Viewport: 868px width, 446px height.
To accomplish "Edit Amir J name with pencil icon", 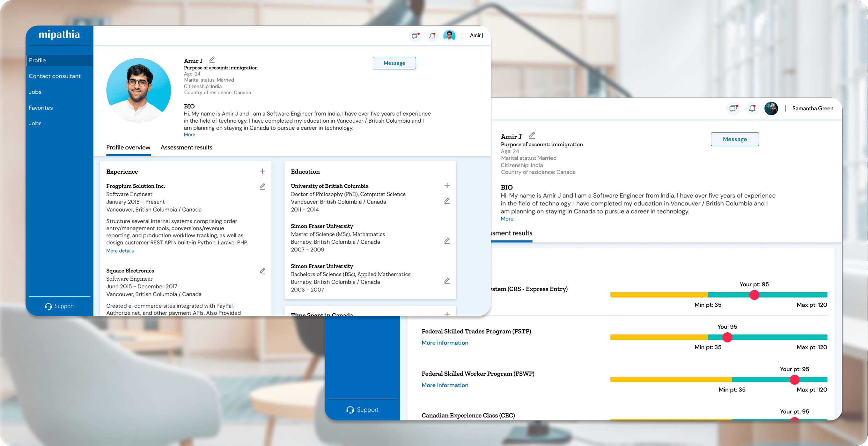I will pos(212,60).
